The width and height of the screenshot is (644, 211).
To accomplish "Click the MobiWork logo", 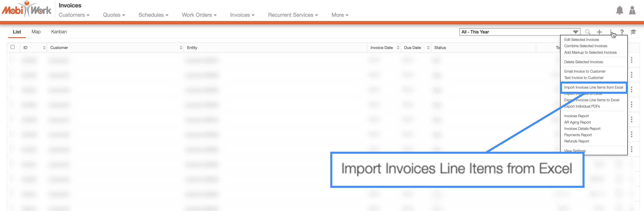I will tap(27, 9).
